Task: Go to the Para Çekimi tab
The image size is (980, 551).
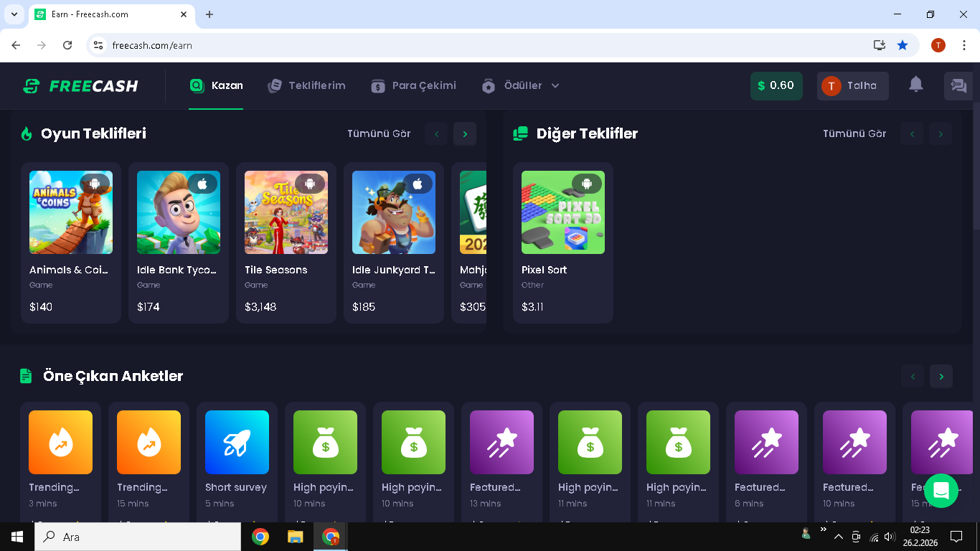Action: [413, 85]
